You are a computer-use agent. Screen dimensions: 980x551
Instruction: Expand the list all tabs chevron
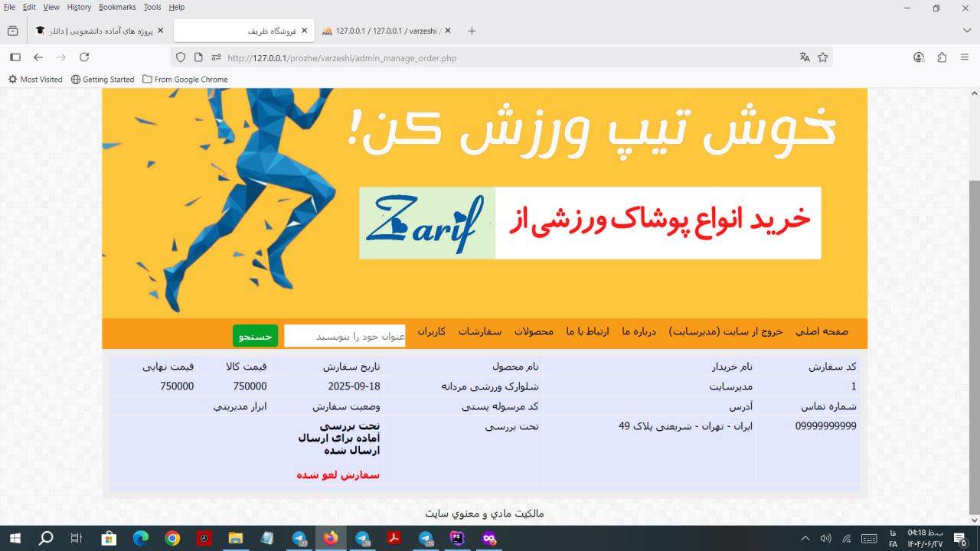[966, 31]
